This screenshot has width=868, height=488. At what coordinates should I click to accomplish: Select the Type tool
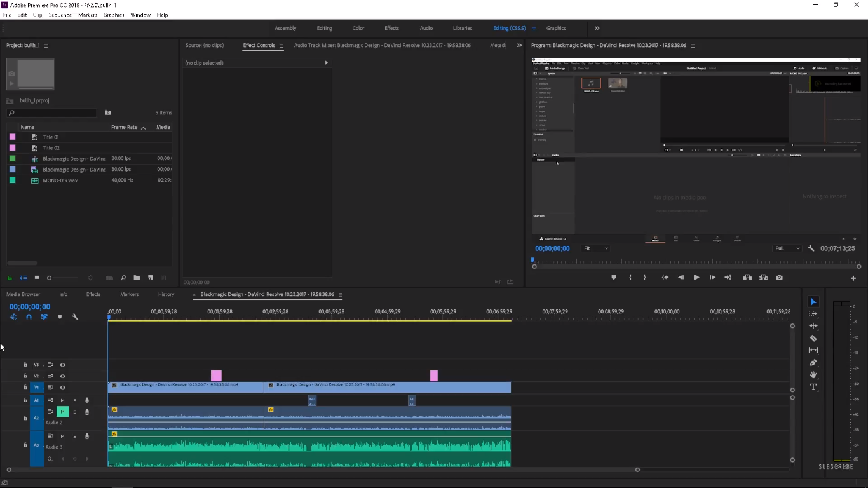(813, 387)
